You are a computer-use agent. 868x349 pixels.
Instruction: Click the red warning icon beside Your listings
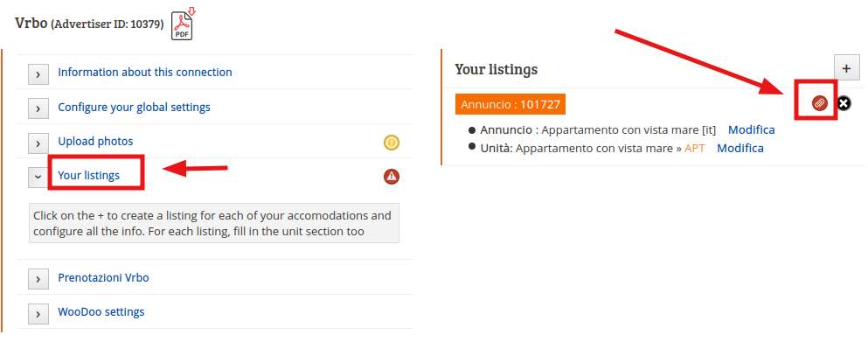point(392,177)
